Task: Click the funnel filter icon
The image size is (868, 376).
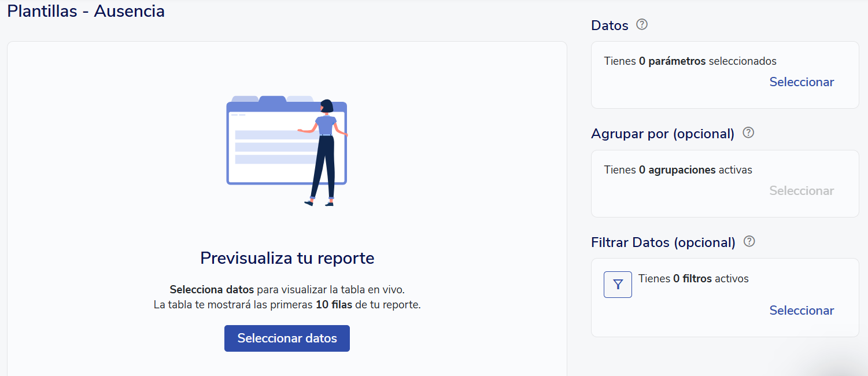Action: coord(618,285)
